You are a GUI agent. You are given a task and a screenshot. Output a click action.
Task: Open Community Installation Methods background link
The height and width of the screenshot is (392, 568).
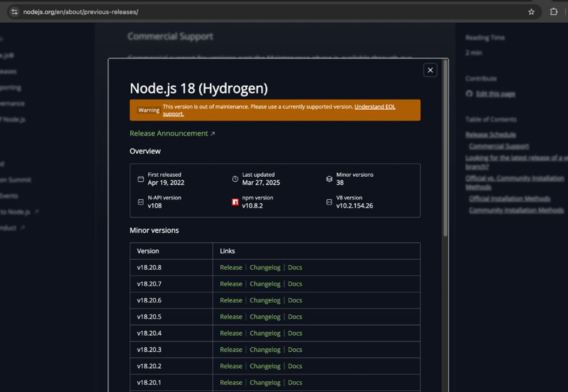(516, 210)
